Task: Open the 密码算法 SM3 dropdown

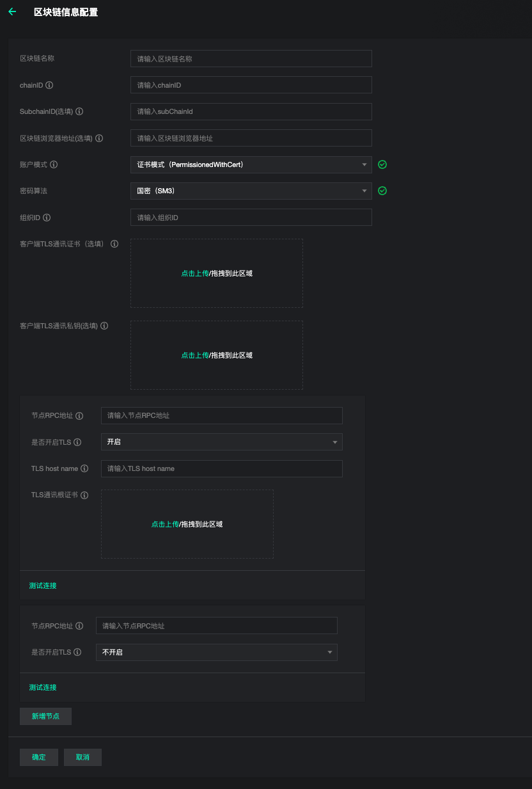Action: [251, 191]
